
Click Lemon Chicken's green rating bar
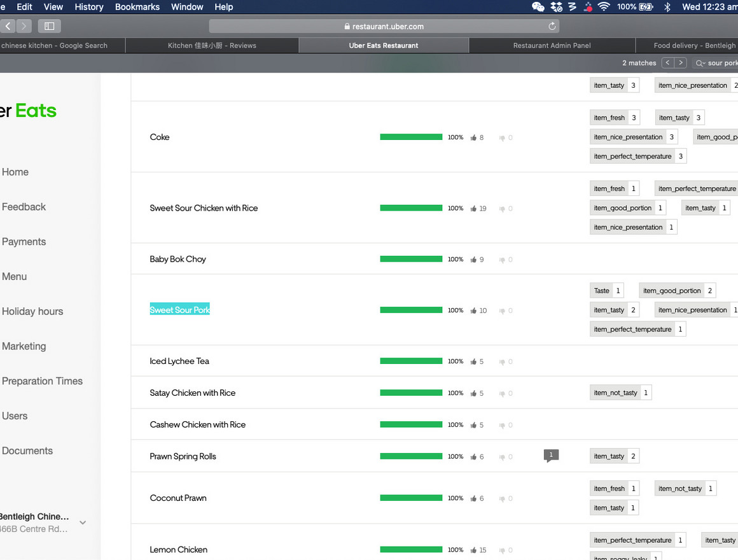411,550
